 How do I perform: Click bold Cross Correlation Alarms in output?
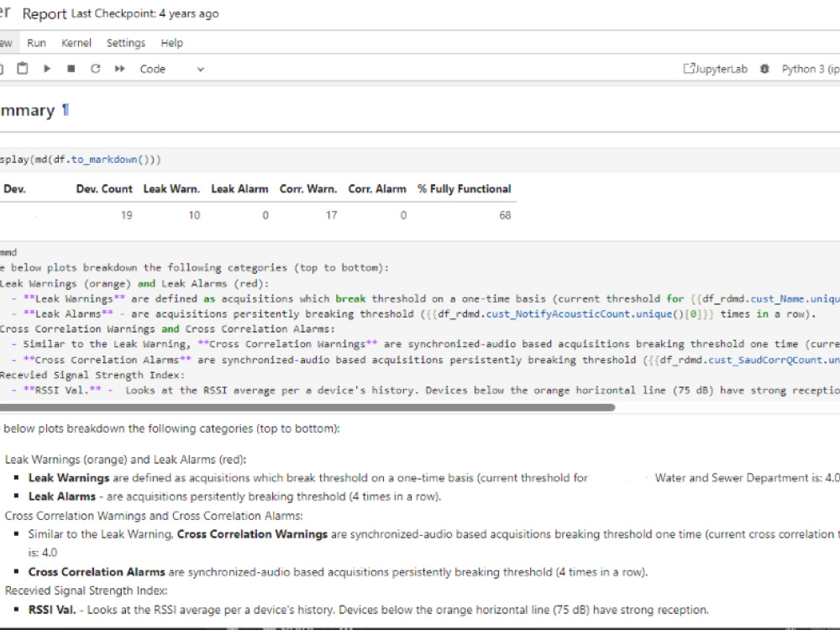point(97,572)
